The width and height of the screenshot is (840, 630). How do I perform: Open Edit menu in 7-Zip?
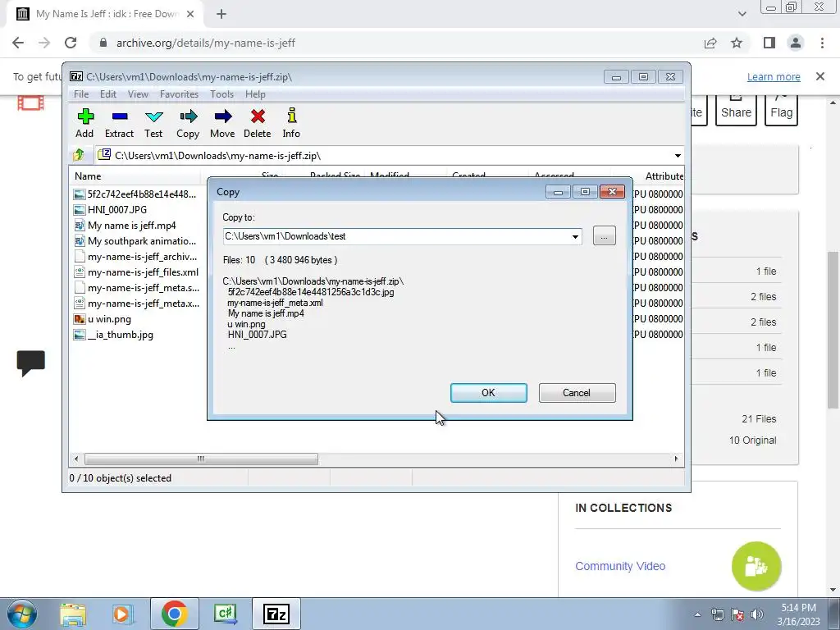pos(108,94)
